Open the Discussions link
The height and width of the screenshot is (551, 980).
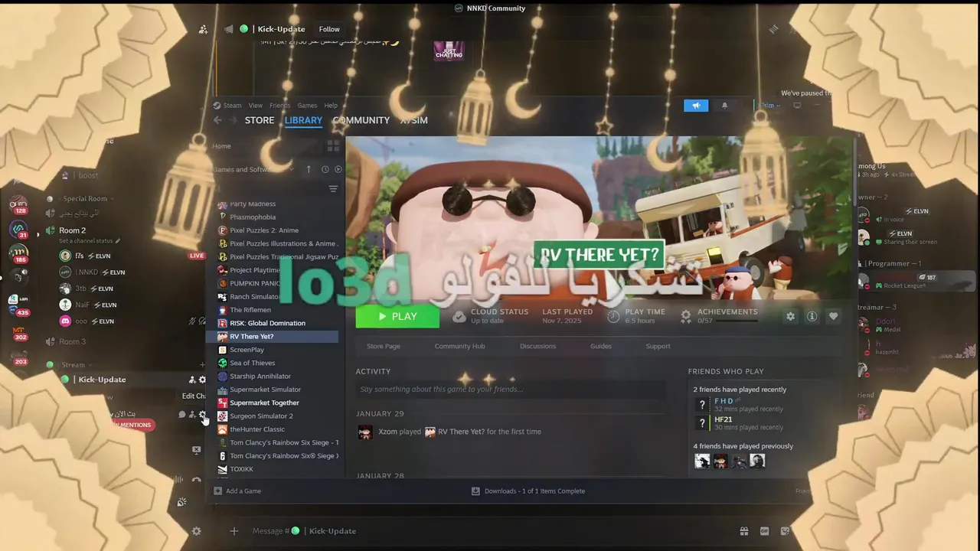click(x=537, y=346)
